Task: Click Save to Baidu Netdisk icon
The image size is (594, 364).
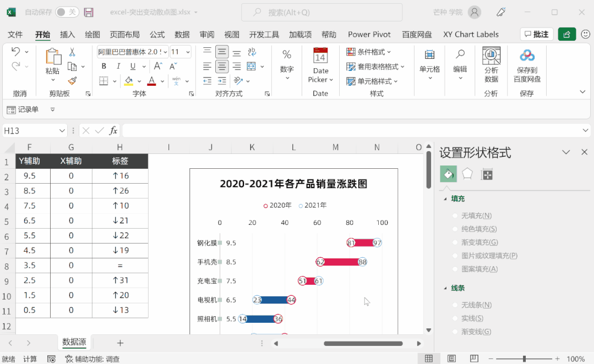Action: point(527,56)
